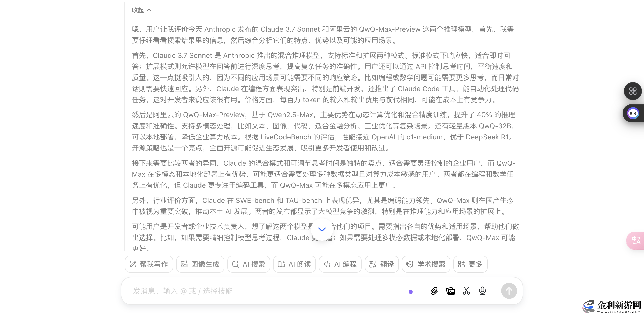Activate the microphone voice input icon
644x315 pixels.
pyautogui.click(x=482, y=291)
